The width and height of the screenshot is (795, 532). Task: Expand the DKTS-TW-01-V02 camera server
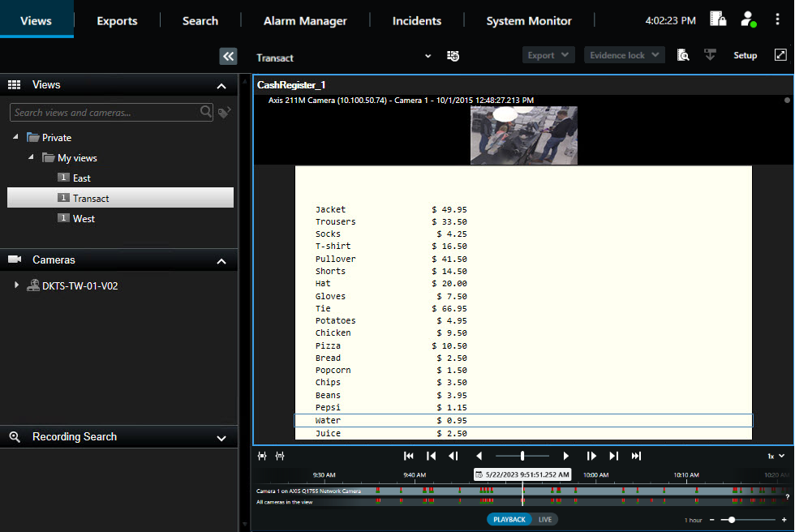16,285
